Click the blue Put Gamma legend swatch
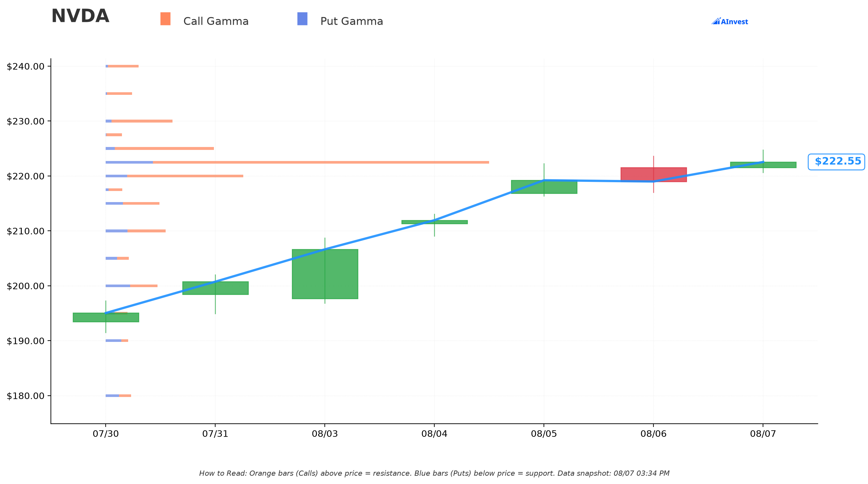Image resolution: width=868 pixels, height=484 pixels. coord(302,19)
